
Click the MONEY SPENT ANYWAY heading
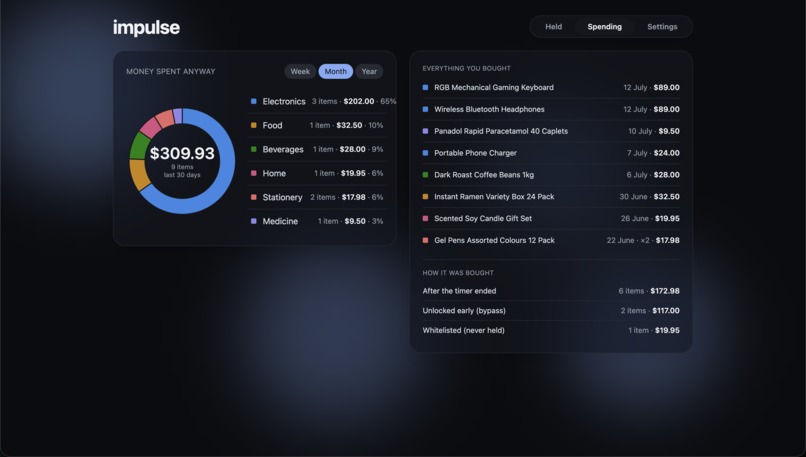[171, 71]
